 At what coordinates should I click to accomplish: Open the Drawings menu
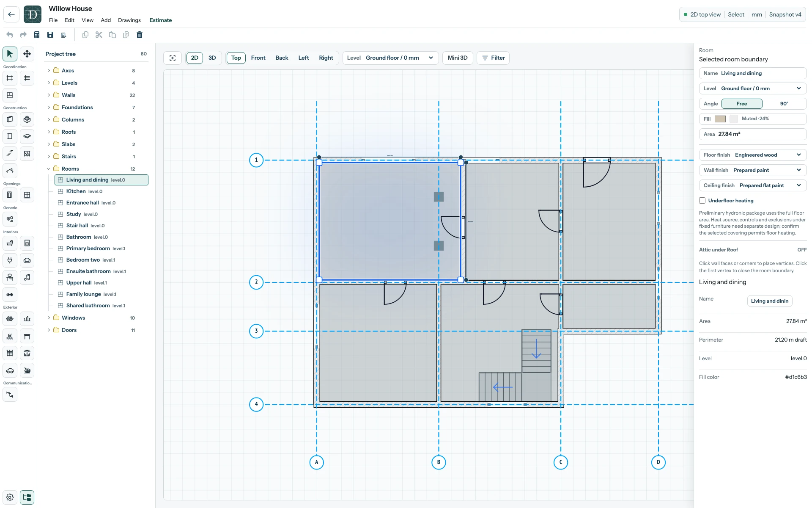[129, 20]
